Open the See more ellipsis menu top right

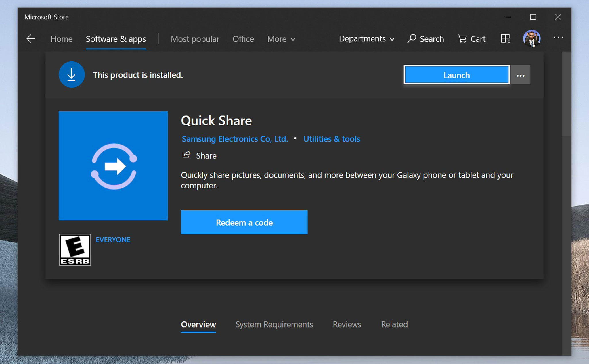(x=558, y=38)
